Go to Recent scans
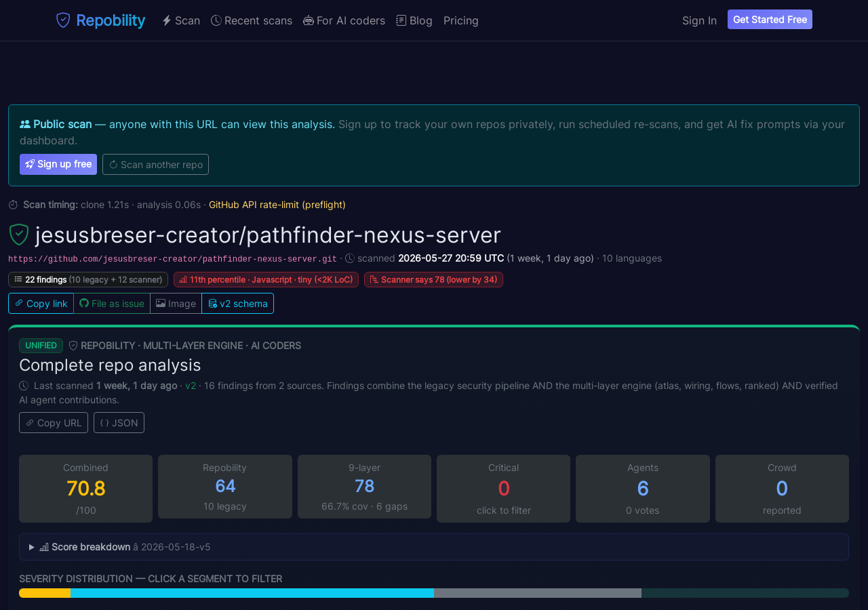The height and width of the screenshot is (610, 868). (x=252, y=20)
